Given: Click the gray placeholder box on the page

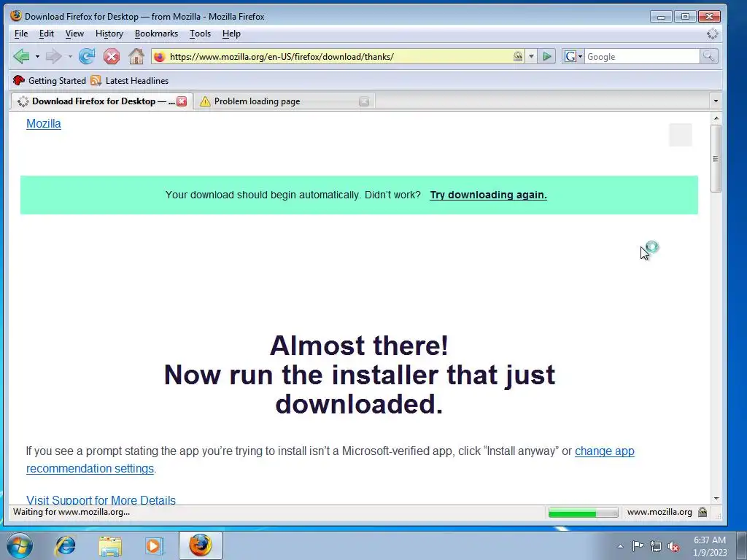Looking at the screenshot, I should tap(681, 135).
